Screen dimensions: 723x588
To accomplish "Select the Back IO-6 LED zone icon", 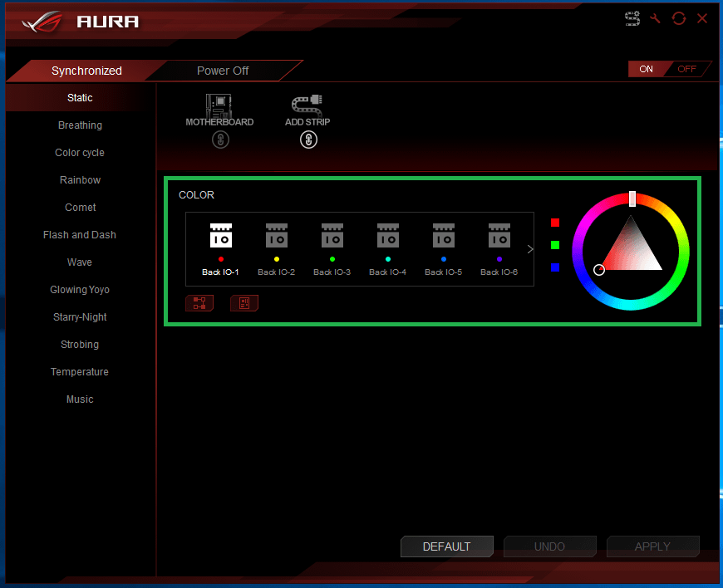I will [x=499, y=236].
